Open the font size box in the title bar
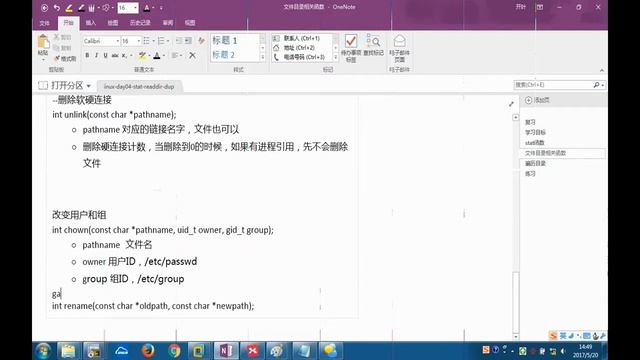Screen dimensions: 640x360 pyautogui.click(x=128, y=8)
